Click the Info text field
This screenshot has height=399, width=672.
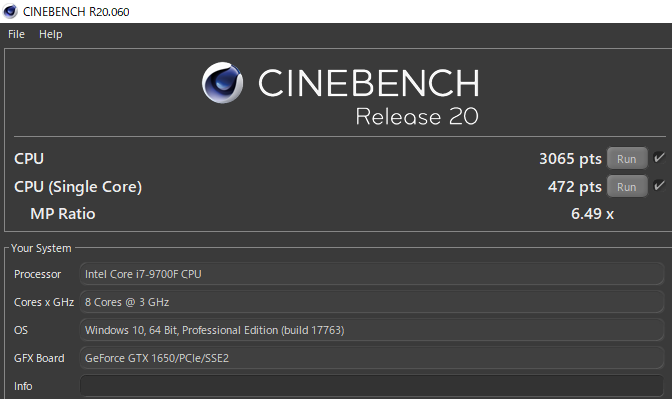[x=372, y=386]
